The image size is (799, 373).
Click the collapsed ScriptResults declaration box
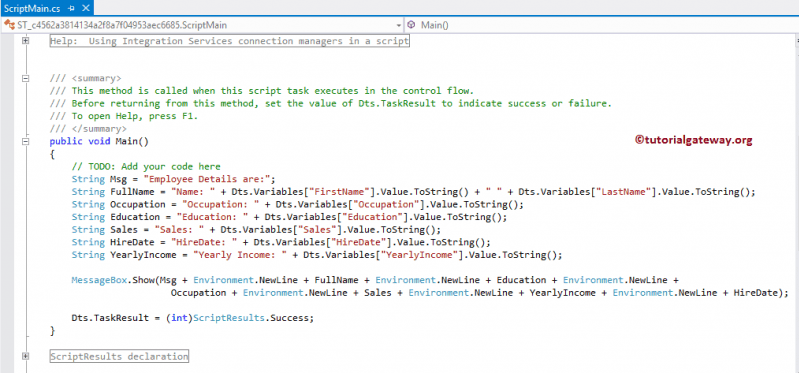pyautogui.click(x=119, y=356)
